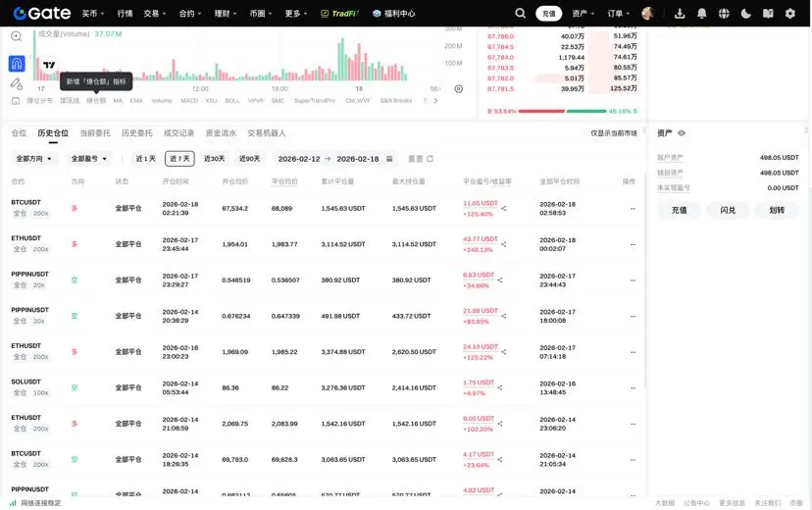Share the PIPPINUSDT 6.83 USDT profit
The width and height of the screenshot is (812, 510).
coord(500,280)
